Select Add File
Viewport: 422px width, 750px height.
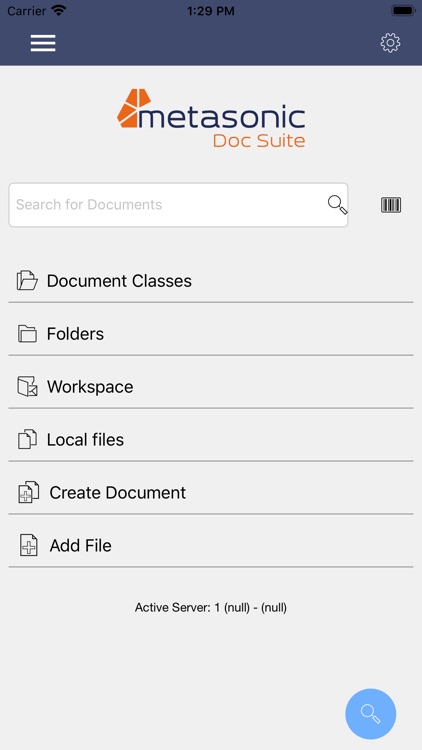[x=211, y=545]
